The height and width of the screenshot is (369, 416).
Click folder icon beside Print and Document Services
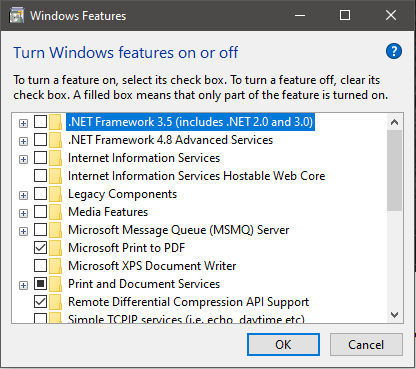55,284
